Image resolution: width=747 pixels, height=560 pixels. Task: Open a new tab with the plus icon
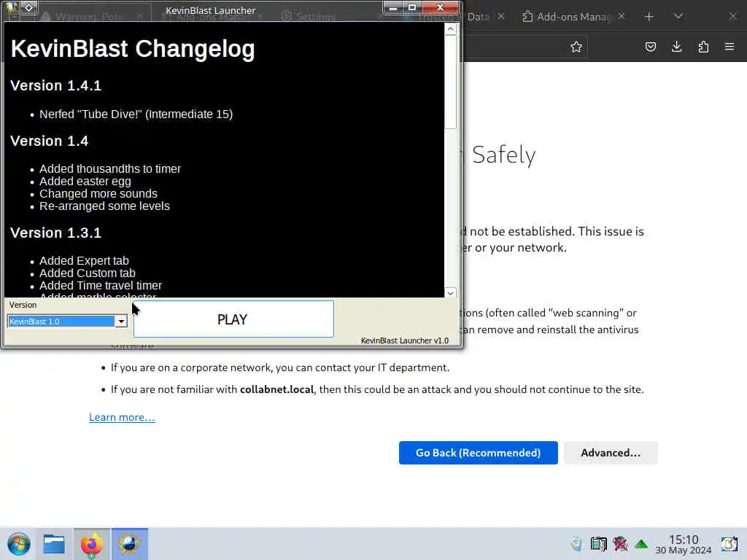point(649,17)
